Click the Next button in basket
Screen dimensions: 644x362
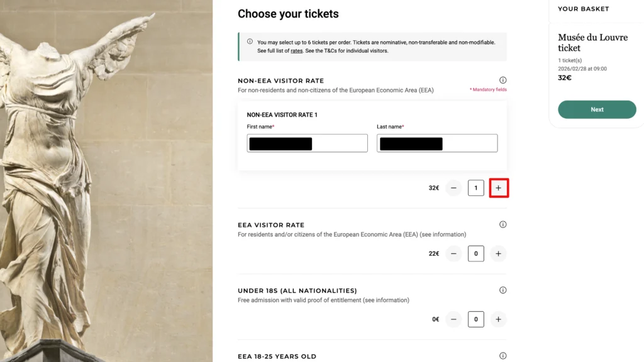[597, 109]
